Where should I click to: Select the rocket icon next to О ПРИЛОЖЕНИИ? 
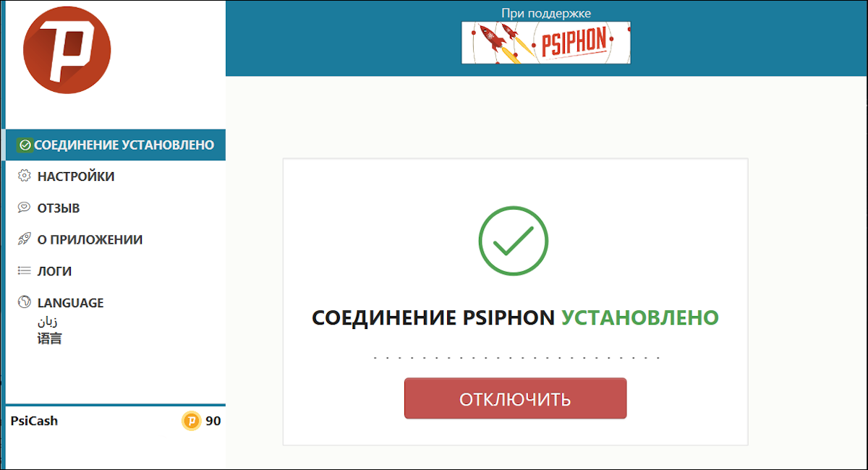point(22,239)
